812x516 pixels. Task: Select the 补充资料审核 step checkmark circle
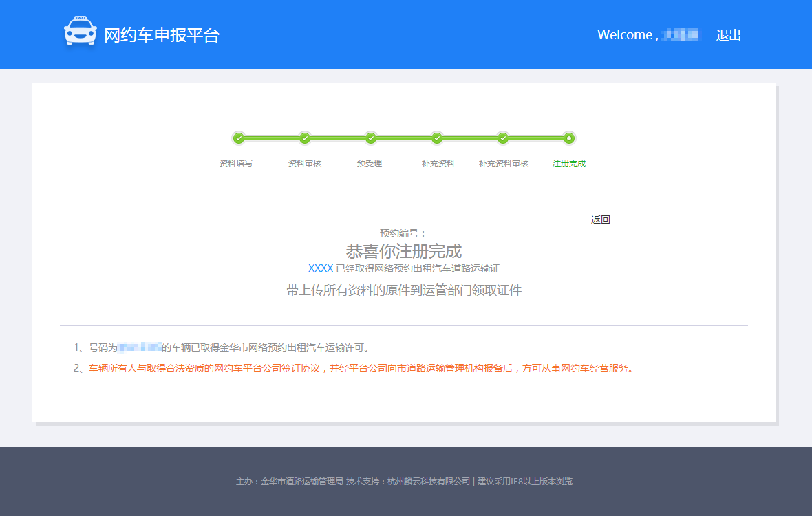pyautogui.click(x=503, y=138)
